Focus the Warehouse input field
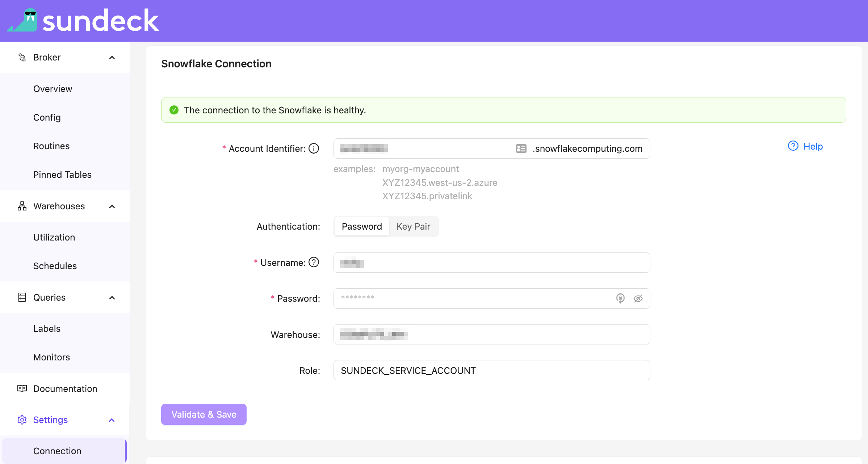 (x=492, y=334)
